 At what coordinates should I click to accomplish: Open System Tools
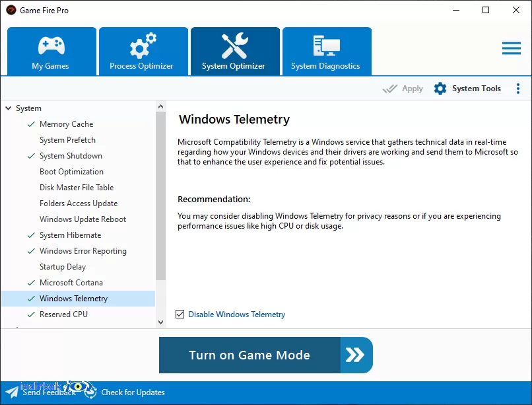point(467,89)
